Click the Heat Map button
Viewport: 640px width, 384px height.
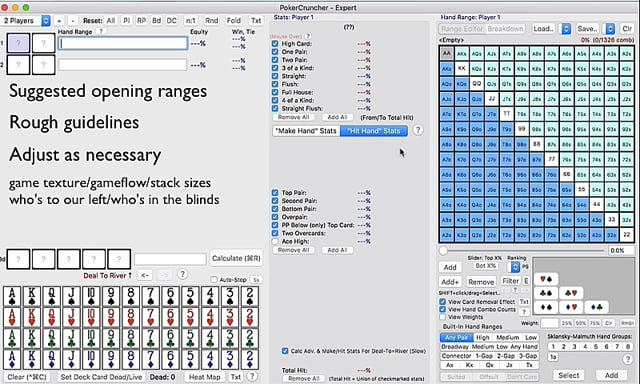point(204,377)
